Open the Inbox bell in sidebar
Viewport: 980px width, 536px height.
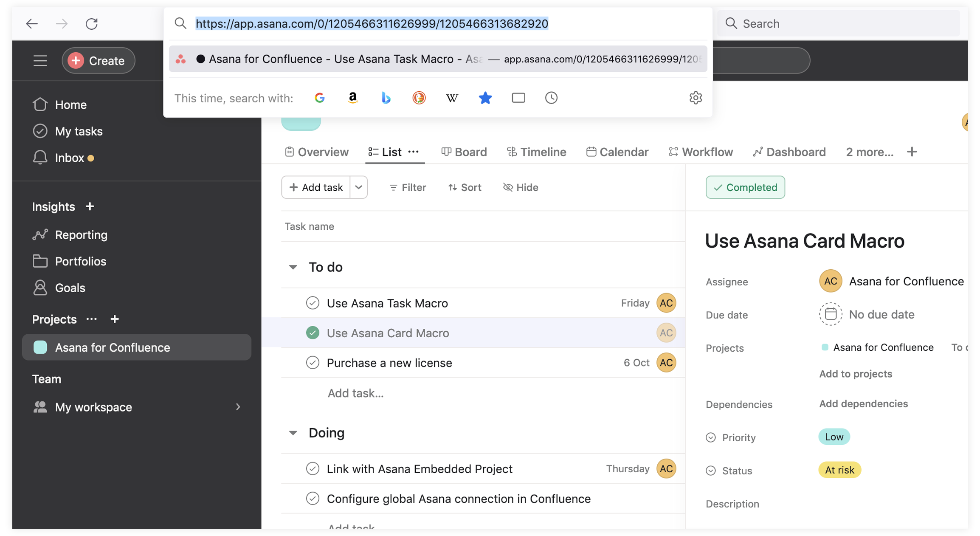pyautogui.click(x=40, y=158)
